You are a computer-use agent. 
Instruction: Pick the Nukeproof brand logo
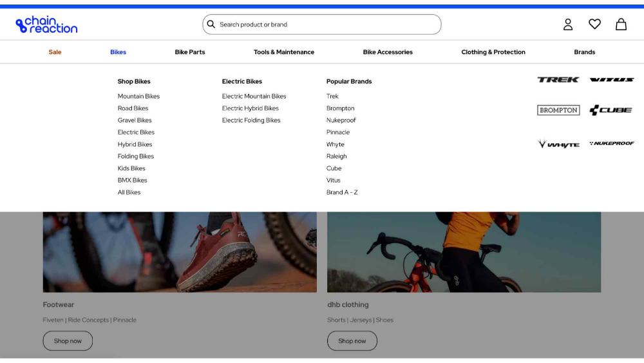pos(611,143)
